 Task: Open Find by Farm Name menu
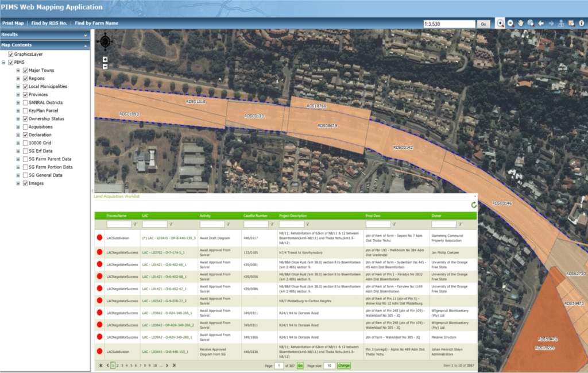96,23
